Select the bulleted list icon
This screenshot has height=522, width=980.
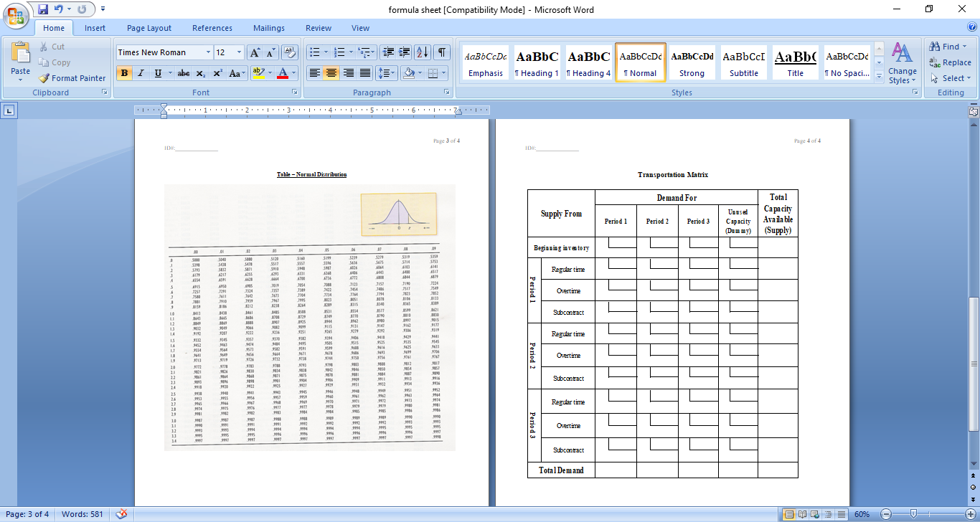[x=314, y=52]
